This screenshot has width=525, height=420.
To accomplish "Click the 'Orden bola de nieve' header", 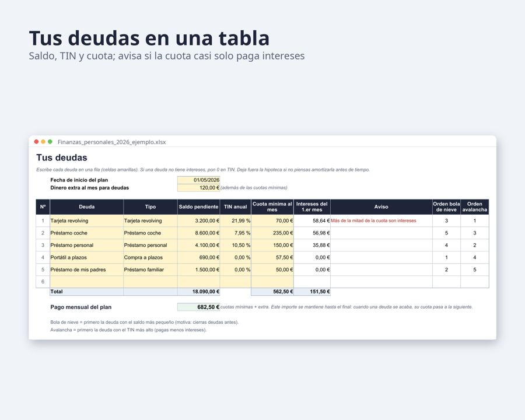I will pos(446,206).
